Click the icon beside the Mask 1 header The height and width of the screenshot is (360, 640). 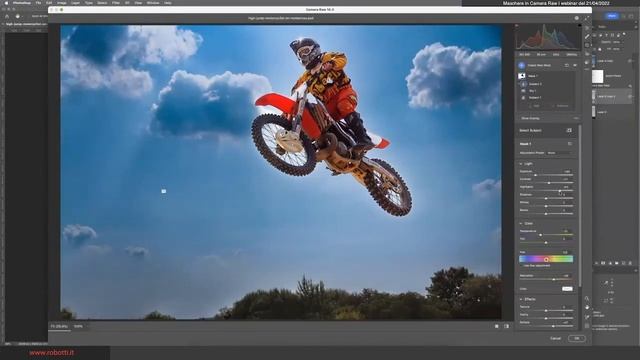pyautogui.click(x=570, y=144)
